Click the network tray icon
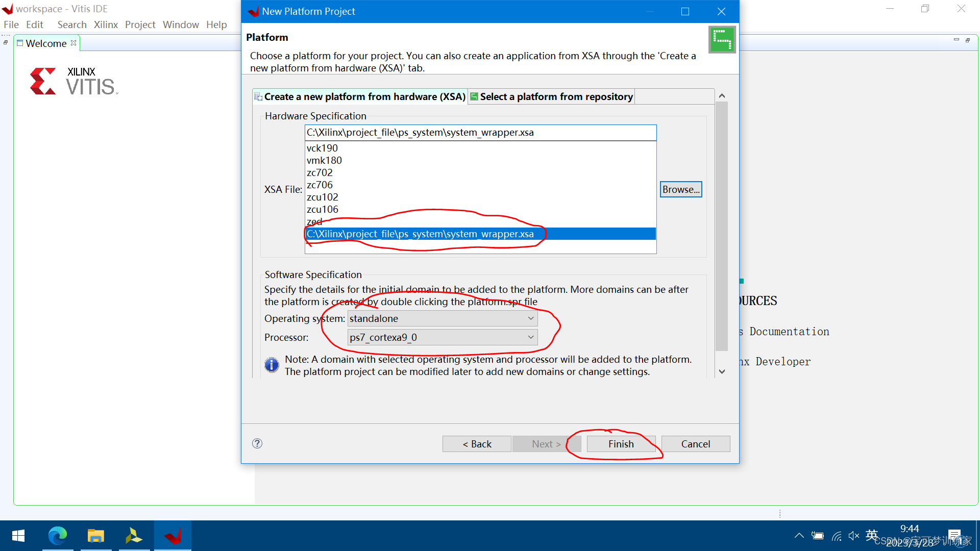980x551 pixels. 837,536
